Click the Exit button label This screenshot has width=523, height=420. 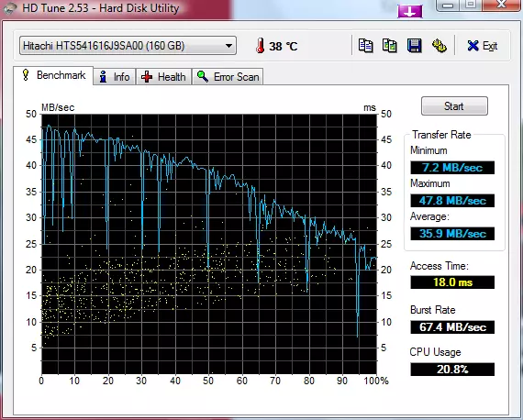[x=490, y=46]
